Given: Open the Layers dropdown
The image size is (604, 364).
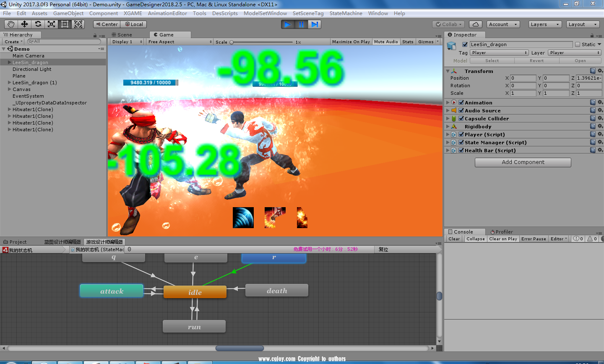Looking at the screenshot, I should point(544,24).
